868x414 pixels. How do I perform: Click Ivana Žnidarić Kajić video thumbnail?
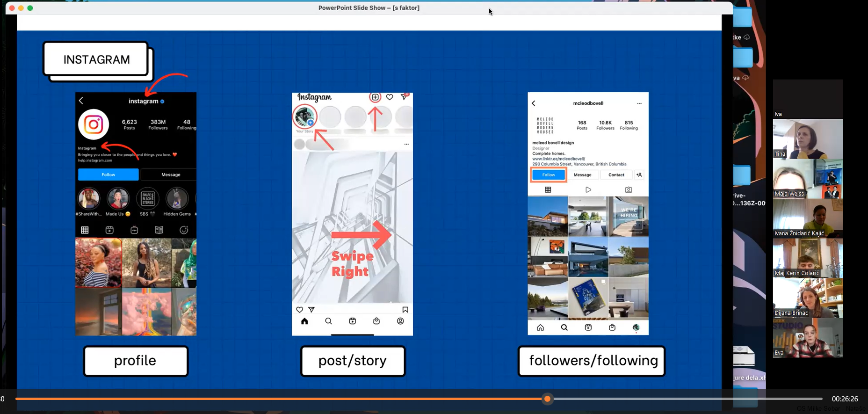808,218
